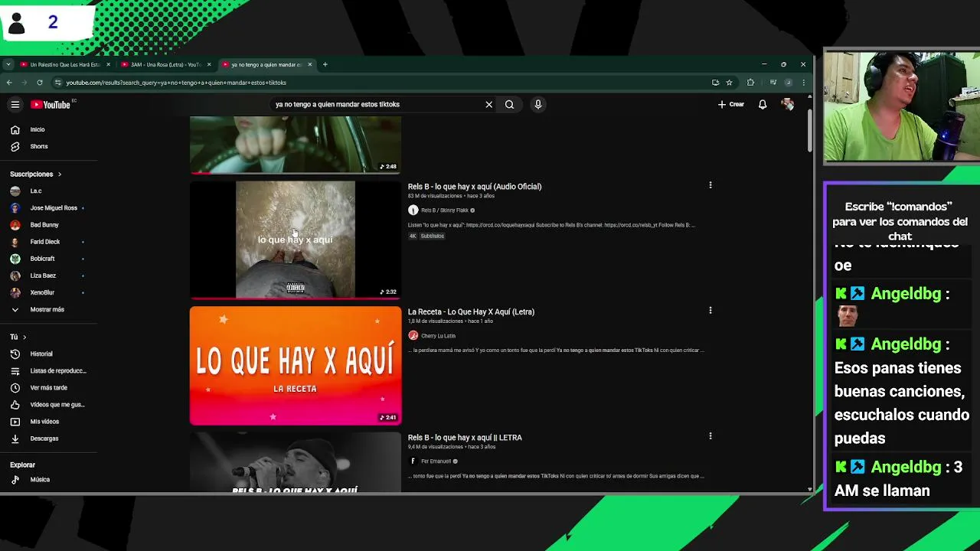Open Farid Dieck subscription
The width and height of the screenshot is (980, 551).
[x=44, y=242]
